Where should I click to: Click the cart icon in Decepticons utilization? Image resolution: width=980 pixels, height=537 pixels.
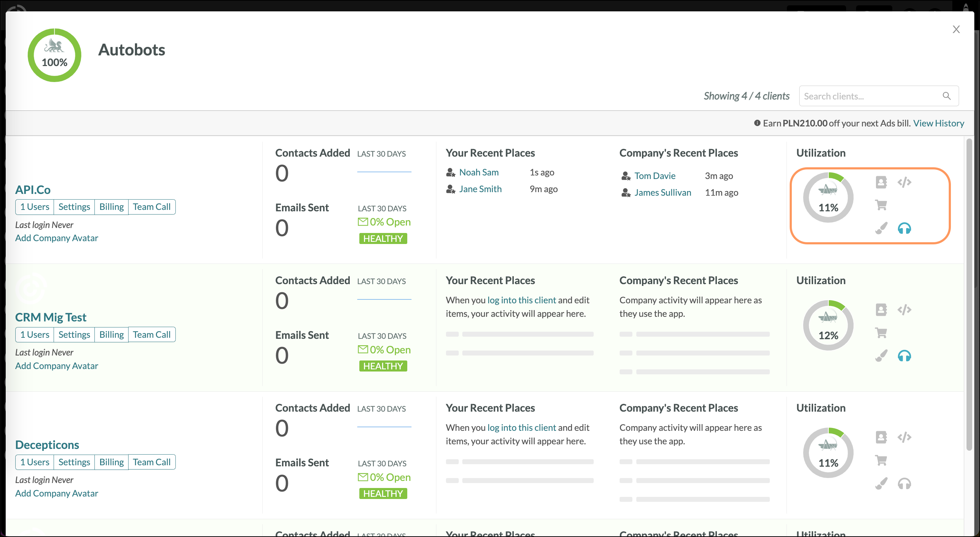click(881, 460)
